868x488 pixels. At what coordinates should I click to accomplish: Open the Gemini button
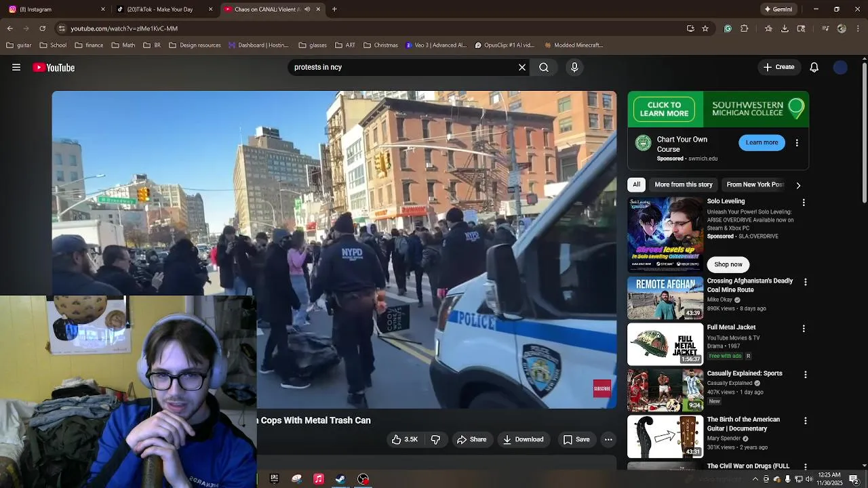(x=778, y=9)
